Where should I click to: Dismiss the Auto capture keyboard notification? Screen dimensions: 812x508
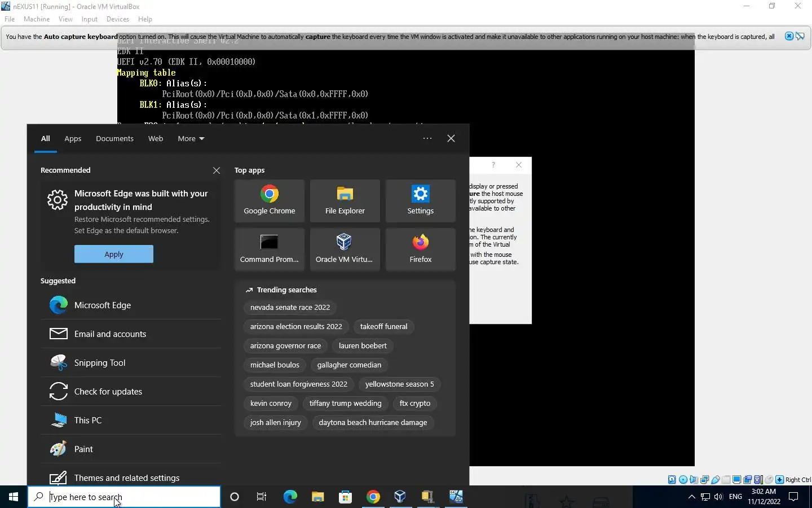pos(789,36)
